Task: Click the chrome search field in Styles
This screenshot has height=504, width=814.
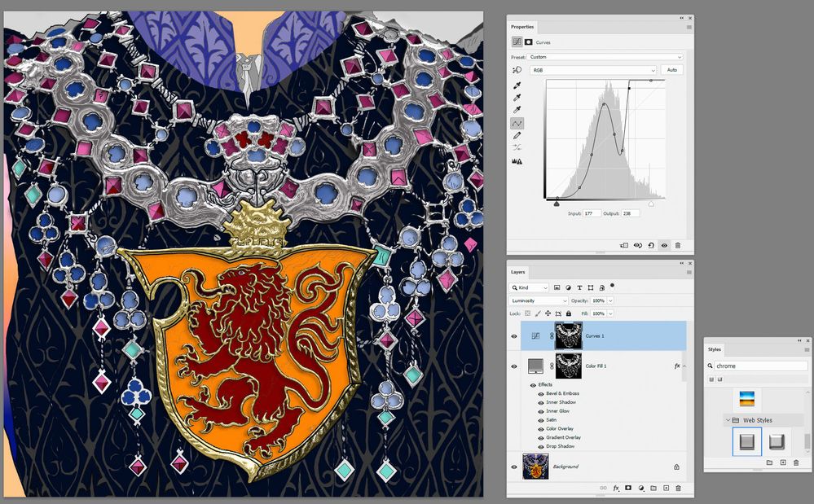Action: pos(760,366)
